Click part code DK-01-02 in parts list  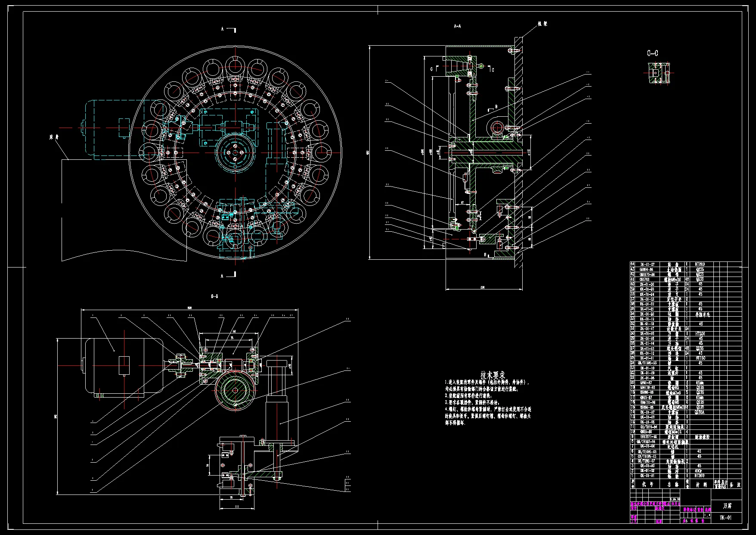[648, 471]
